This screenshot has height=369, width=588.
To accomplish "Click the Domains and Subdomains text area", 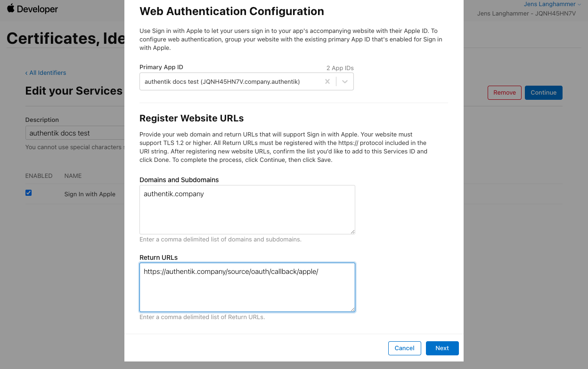I will tap(247, 209).
